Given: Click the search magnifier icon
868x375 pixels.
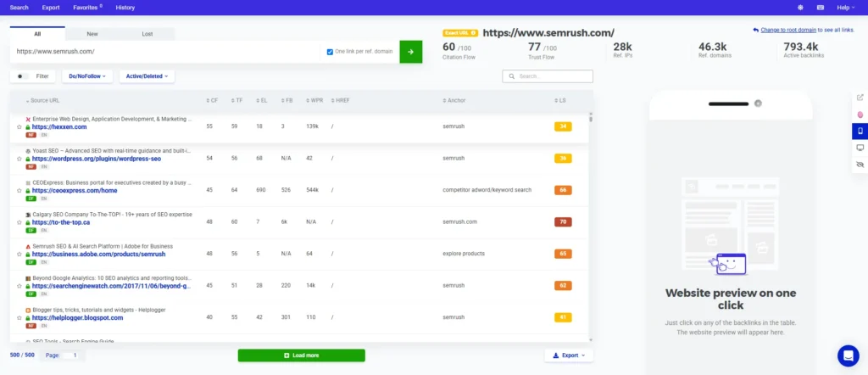Looking at the screenshot, I should [x=511, y=76].
